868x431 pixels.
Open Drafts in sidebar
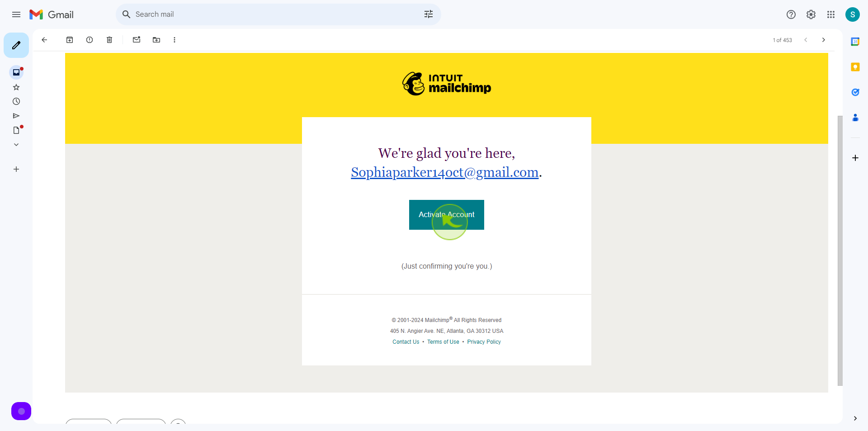pos(16,130)
